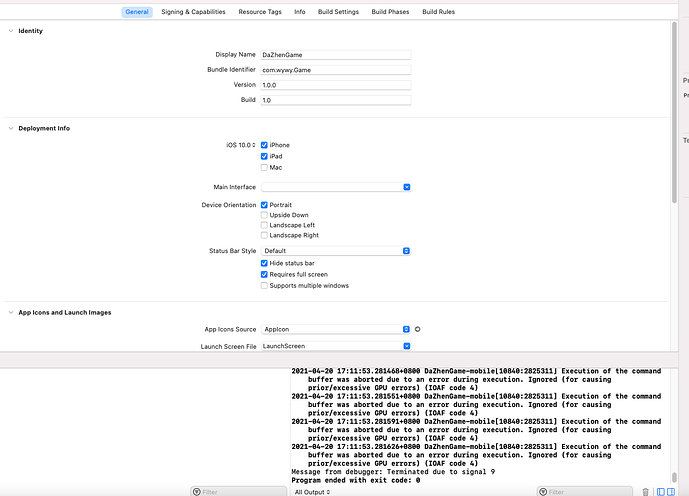
Task: Click the editor vertical scrollbar
Action: tap(674, 112)
